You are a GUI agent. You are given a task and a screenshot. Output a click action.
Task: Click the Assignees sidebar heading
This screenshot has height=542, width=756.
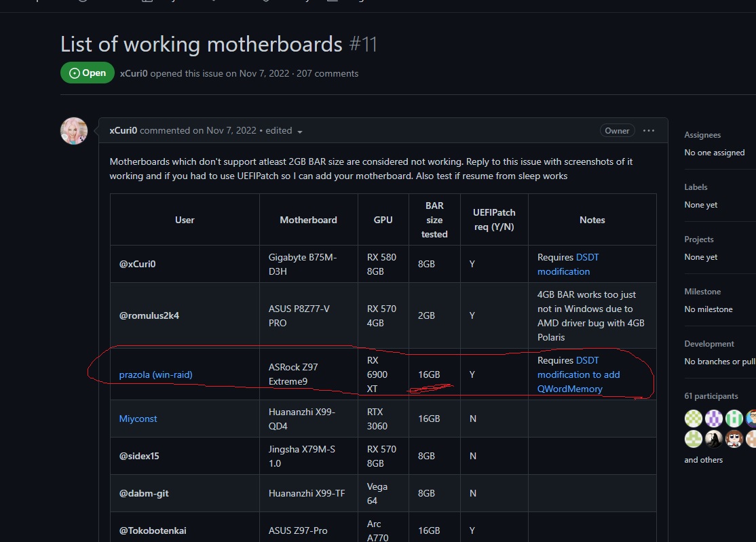pos(702,135)
